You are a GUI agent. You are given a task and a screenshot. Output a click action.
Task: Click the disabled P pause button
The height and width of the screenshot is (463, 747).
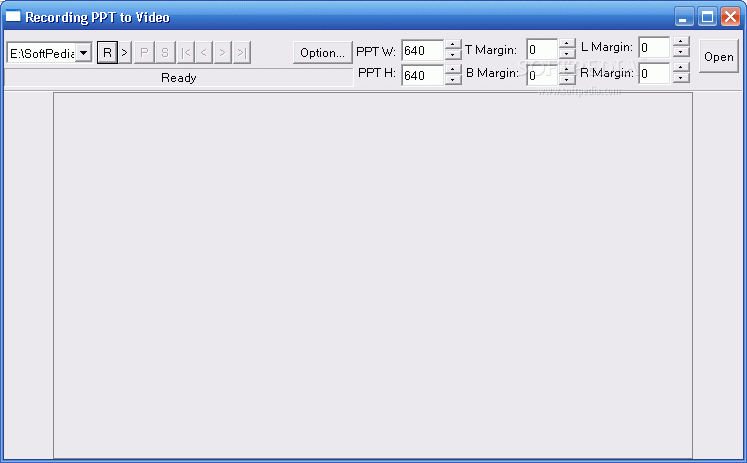(144, 52)
